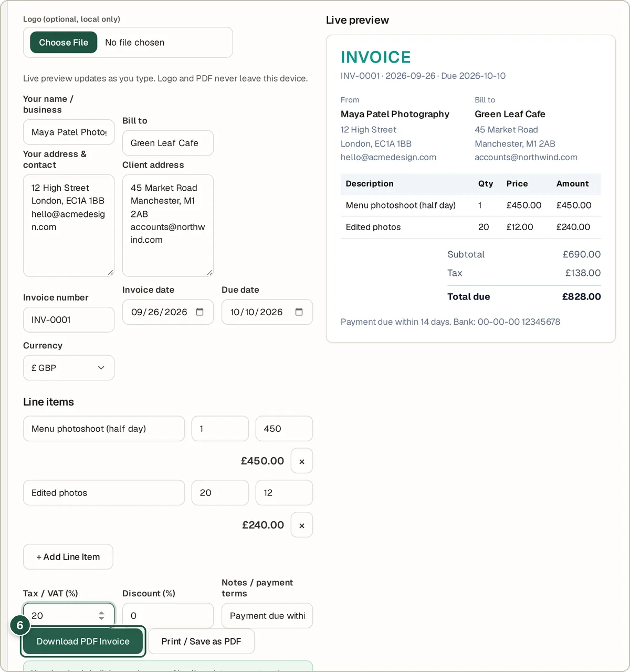Click the preview Description column header

coord(370,183)
